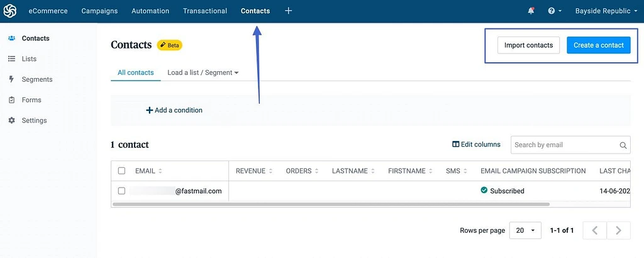
Task: Click the plus icon beside Add a condition
Action: (150, 110)
